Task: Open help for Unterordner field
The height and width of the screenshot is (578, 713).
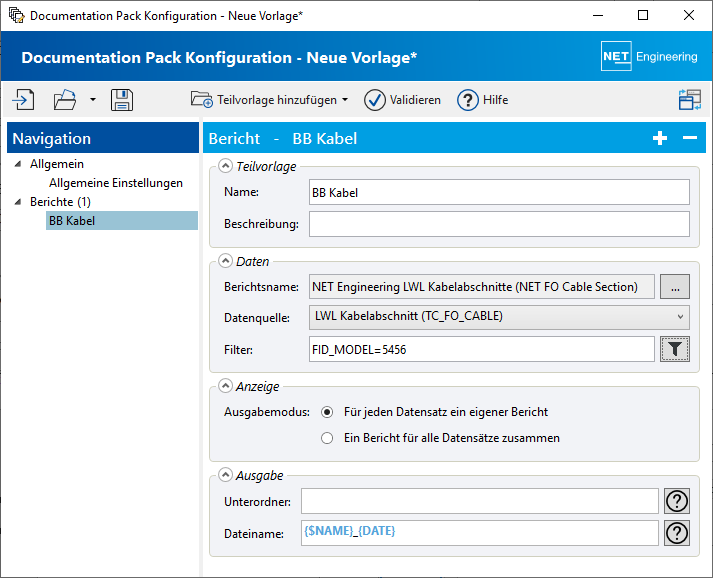Action: (x=677, y=501)
